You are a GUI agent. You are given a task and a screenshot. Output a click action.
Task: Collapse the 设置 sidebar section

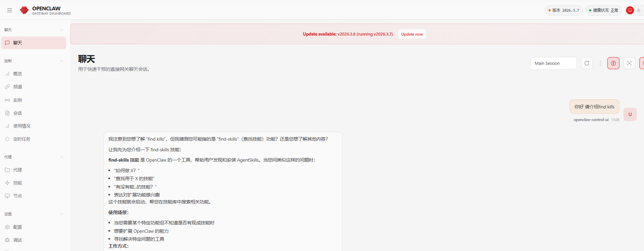[62, 214]
